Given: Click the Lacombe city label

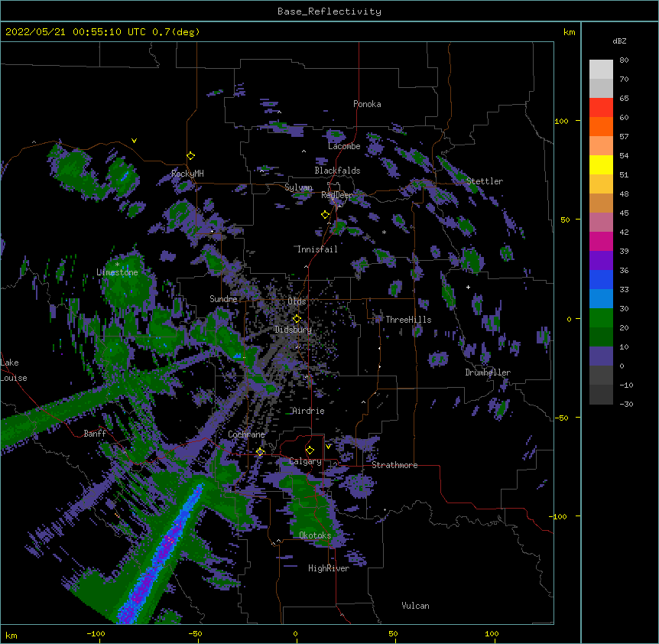Looking at the screenshot, I should 344,146.
